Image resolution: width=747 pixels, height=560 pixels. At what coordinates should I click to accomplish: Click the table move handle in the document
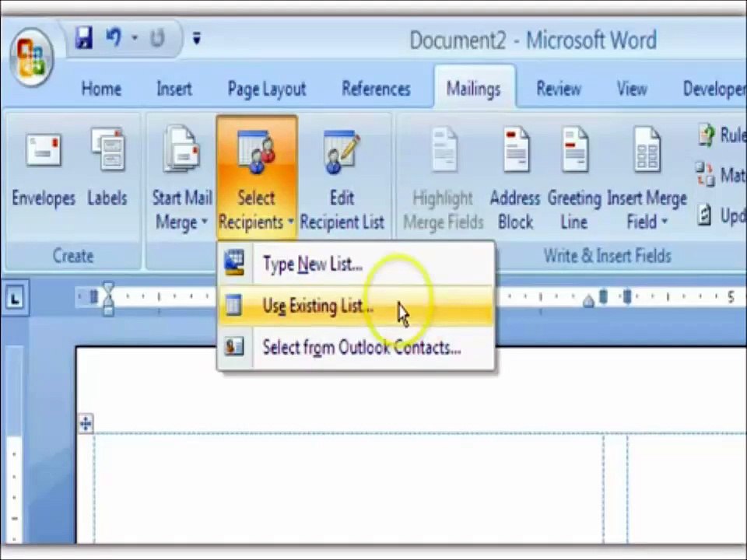click(86, 423)
